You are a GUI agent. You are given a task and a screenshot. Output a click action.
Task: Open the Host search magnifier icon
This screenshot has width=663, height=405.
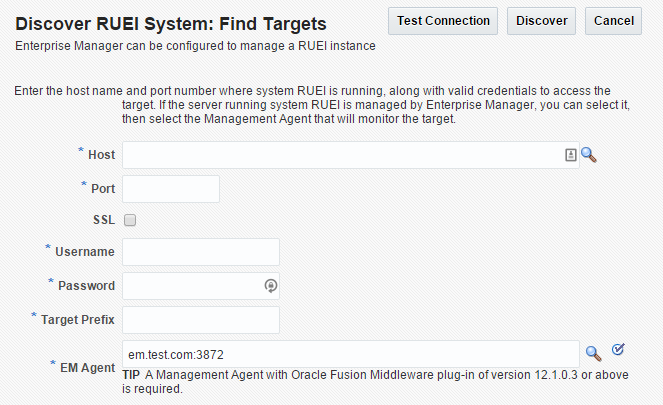click(589, 155)
